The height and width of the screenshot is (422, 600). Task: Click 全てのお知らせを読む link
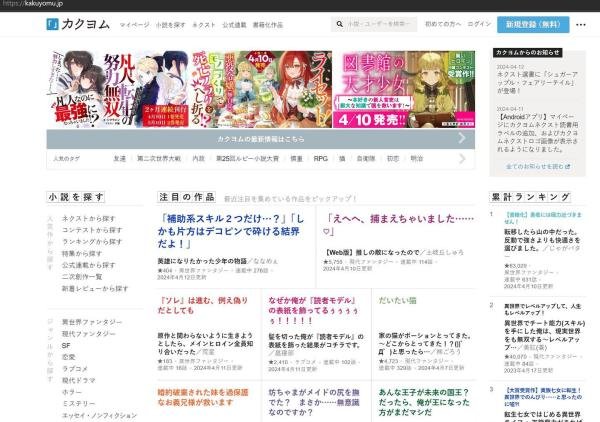[x=534, y=166]
